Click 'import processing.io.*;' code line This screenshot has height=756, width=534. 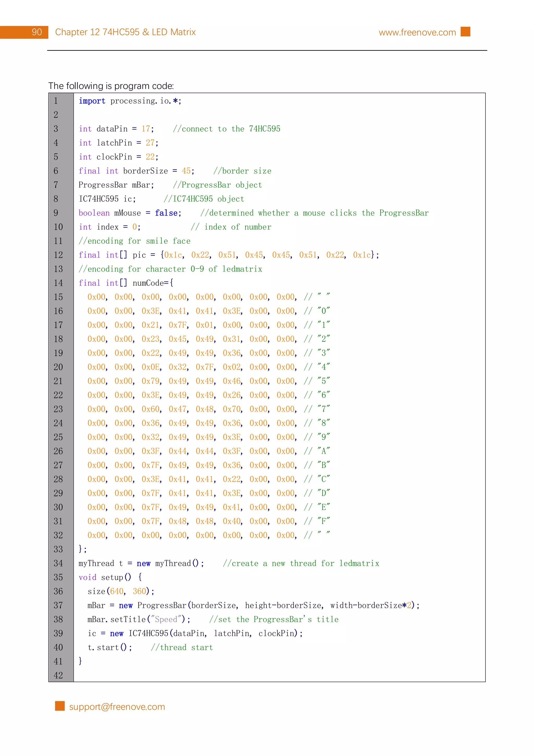[130, 101]
